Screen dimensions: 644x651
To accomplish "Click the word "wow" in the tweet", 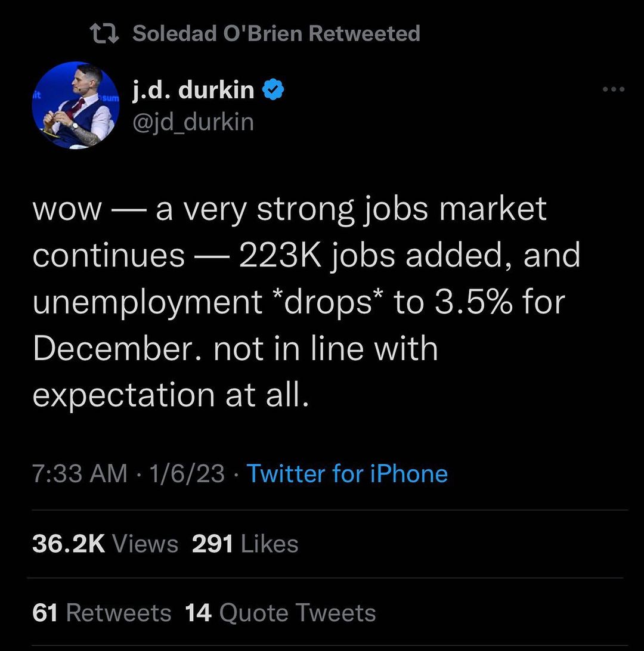I will [66, 210].
